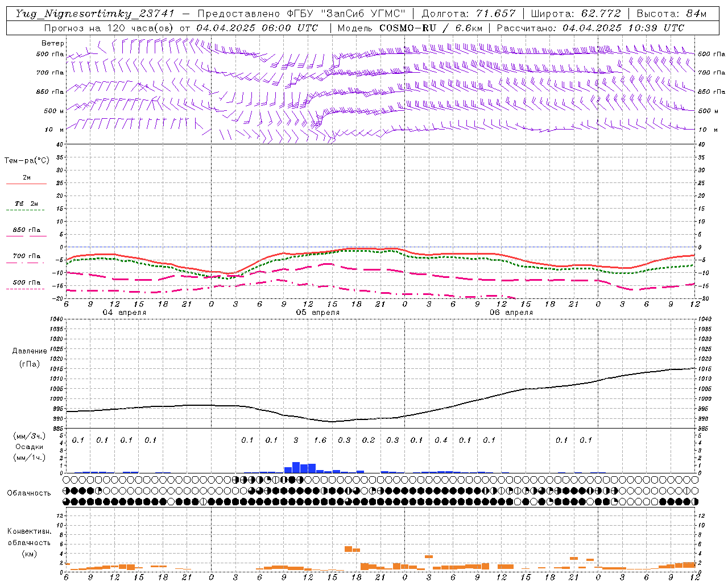Click the station title Yug_Nignesortimky_23741
Image resolution: width=728 pixels, height=582 pixels.
tap(95, 14)
